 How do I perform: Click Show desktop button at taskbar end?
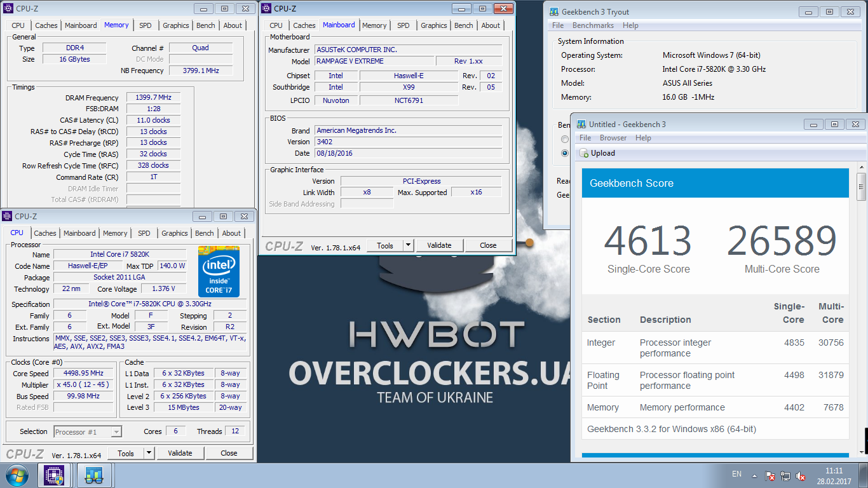[x=864, y=475]
